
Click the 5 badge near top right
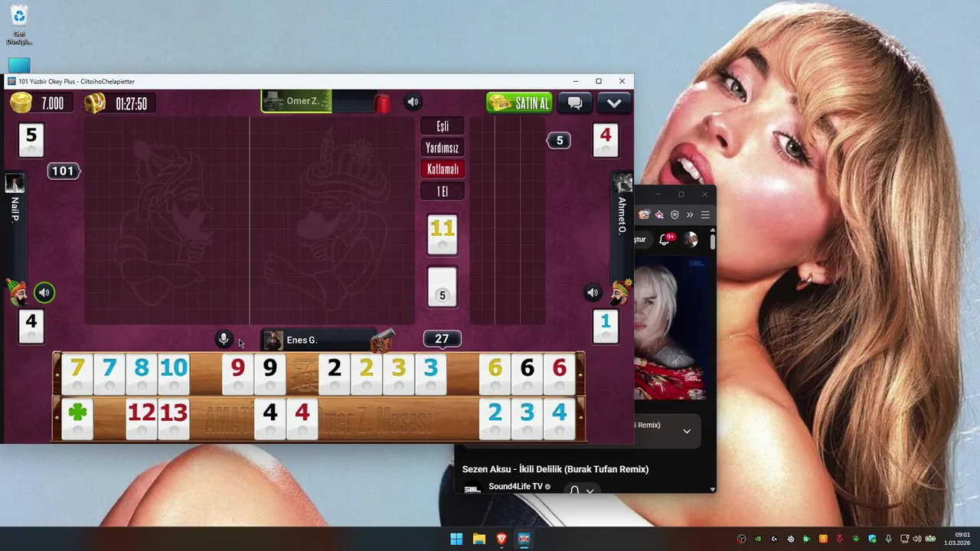(559, 140)
